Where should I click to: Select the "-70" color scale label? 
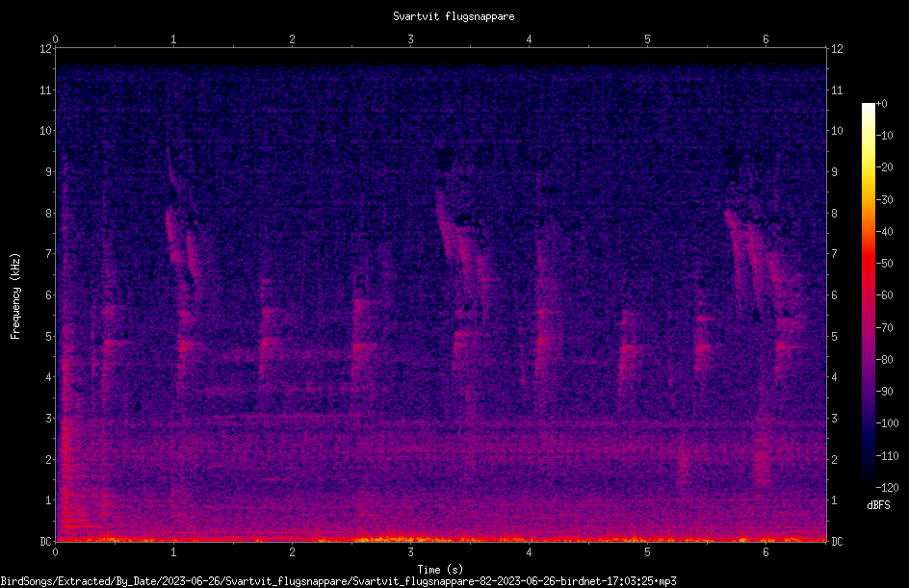coord(885,328)
